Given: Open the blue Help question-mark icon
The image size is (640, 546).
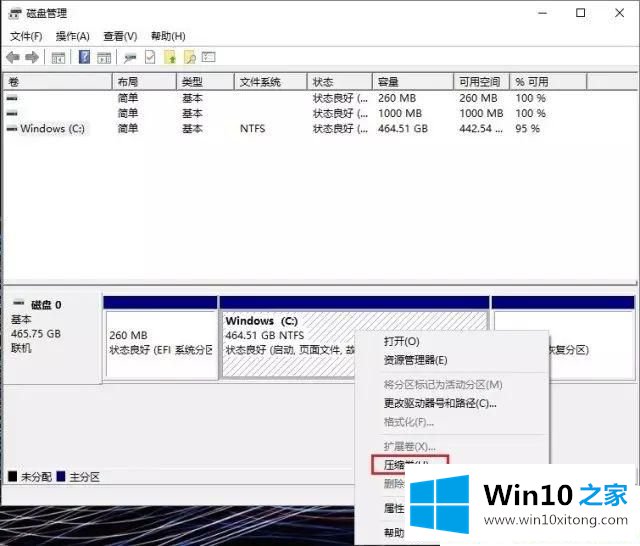Looking at the screenshot, I should tap(84, 57).
